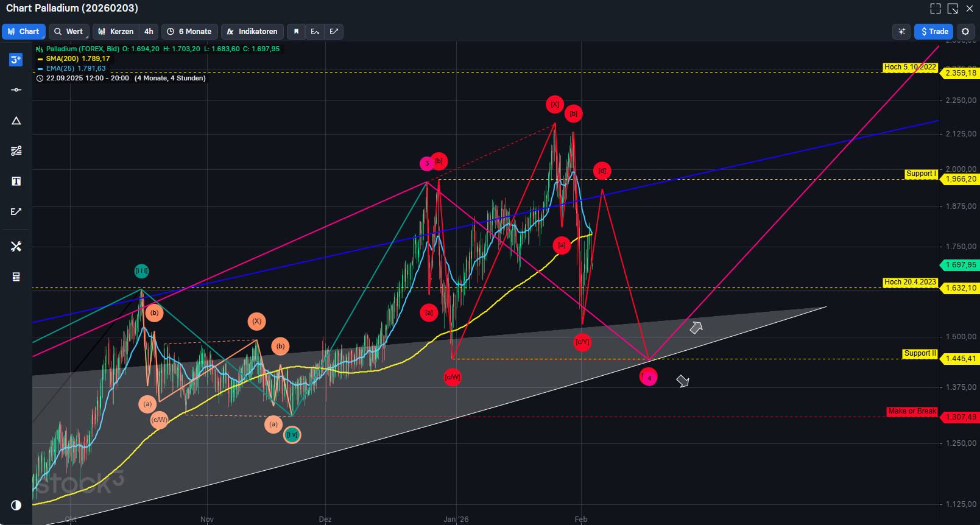Open the Fibonacci/trend lines tool

pyautogui.click(x=16, y=151)
